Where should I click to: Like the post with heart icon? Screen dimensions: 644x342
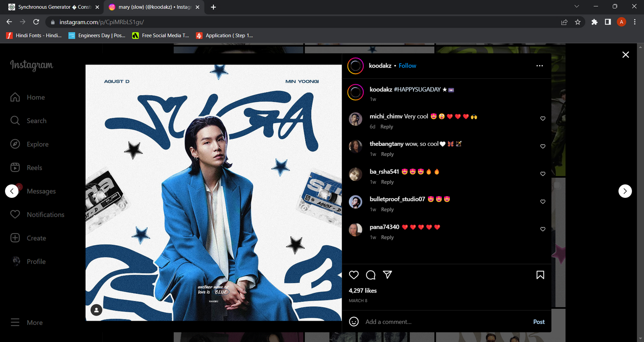[354, 275]
